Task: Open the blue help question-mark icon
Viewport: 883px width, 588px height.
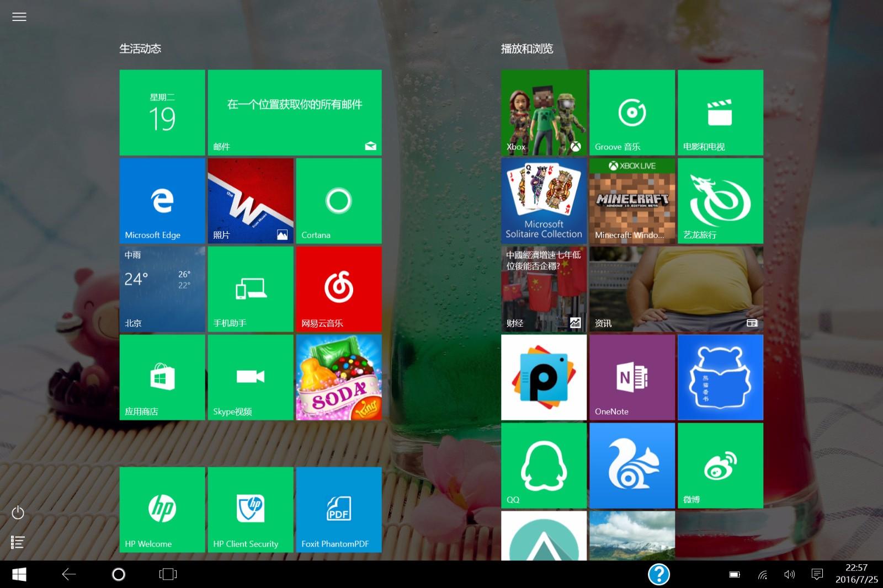Action: click(x=659, y=574)
